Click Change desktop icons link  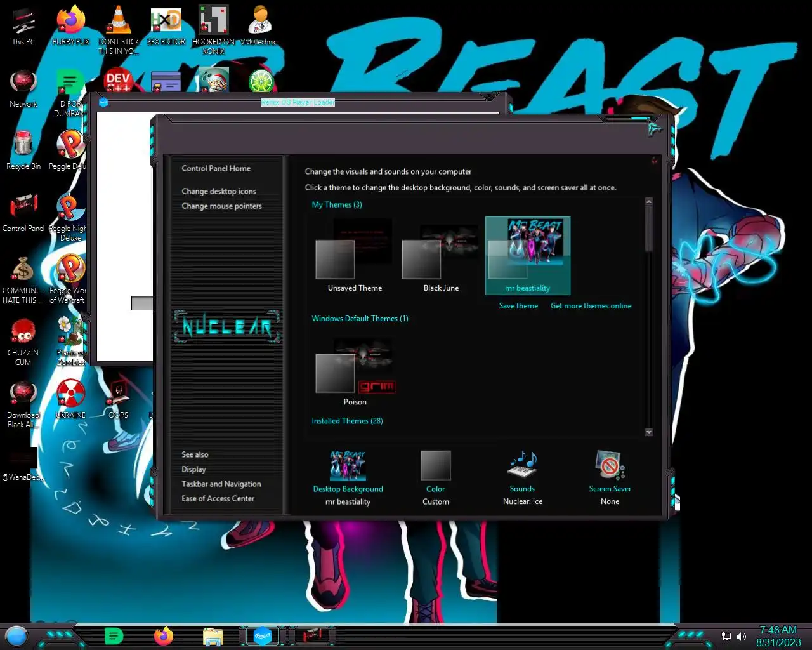pyautogui.click(x=219, y=191)
